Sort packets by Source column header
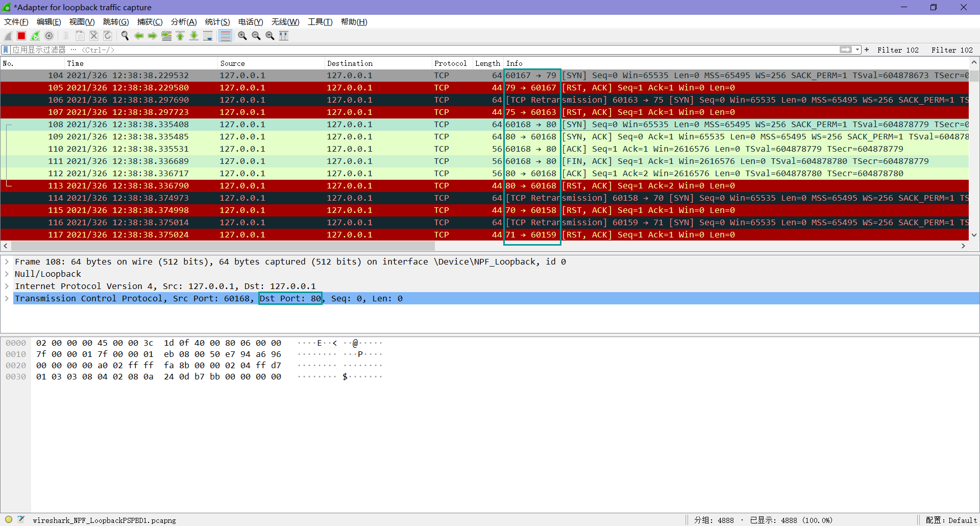The width and height of the screenshot is (980, 526). [x=271, y=63]
